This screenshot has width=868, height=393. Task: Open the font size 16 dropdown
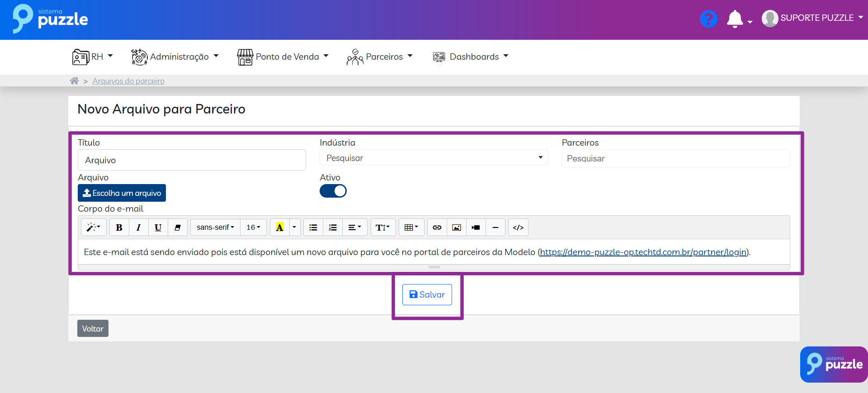253,227
